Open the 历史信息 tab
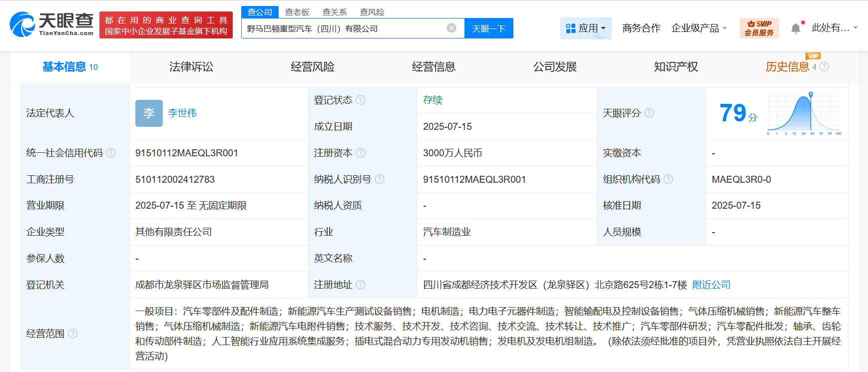This screenshot has height=372, width=868. (x=788, y=67)
